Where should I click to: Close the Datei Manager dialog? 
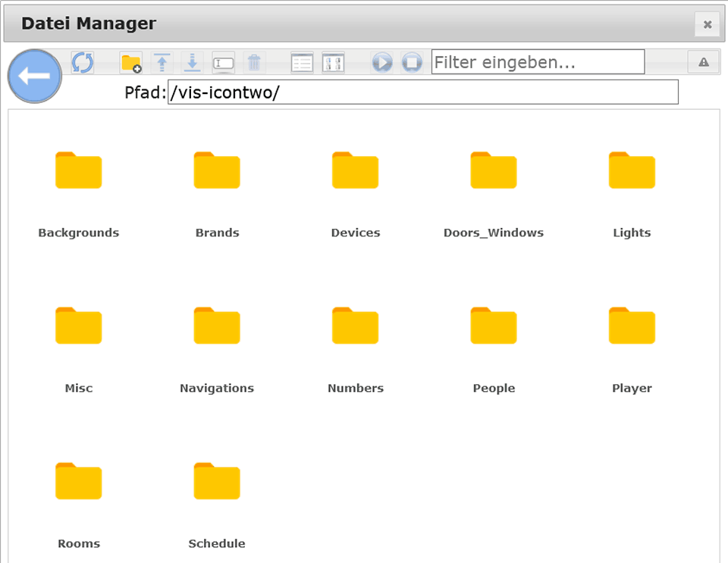click(708, 24)
